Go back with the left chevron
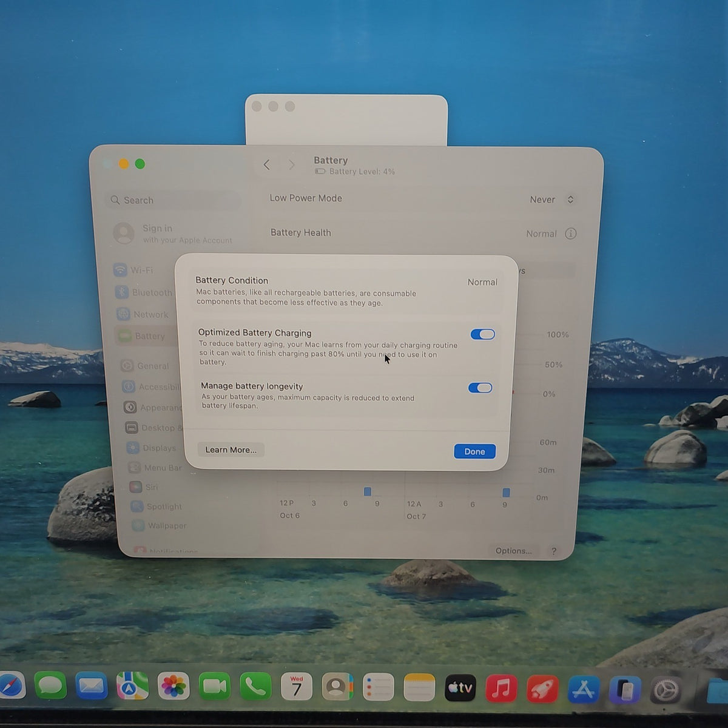728x728 pixels. (x=266, y=164)
